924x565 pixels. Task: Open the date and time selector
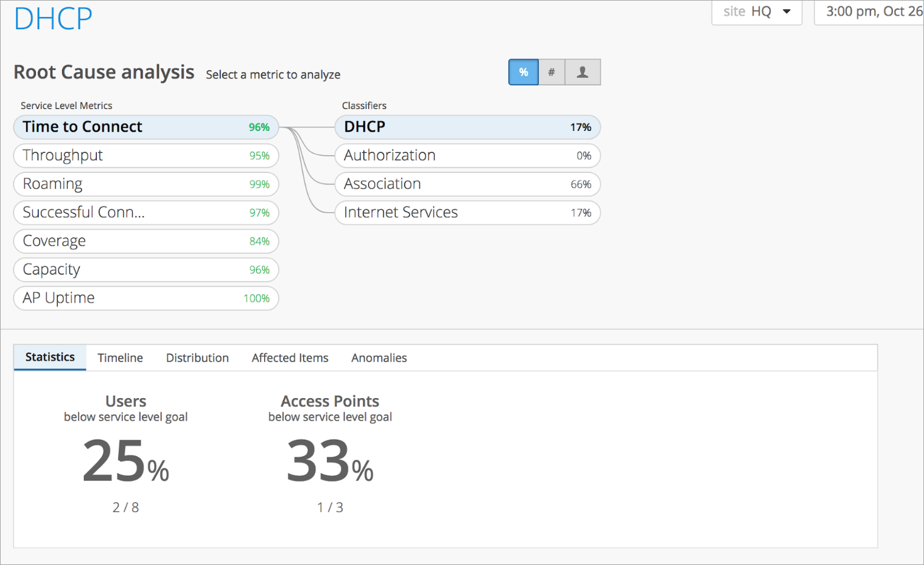click(870, 12)
